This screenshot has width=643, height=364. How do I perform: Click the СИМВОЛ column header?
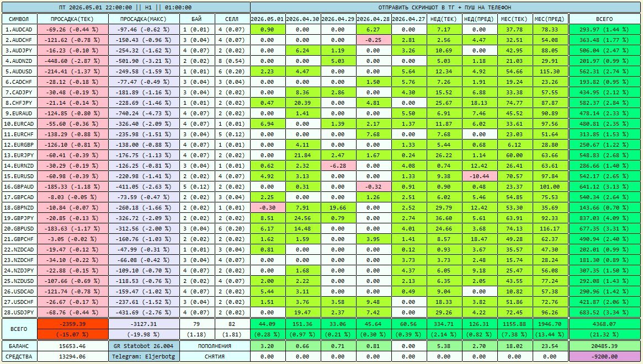[x=19, y=19]
